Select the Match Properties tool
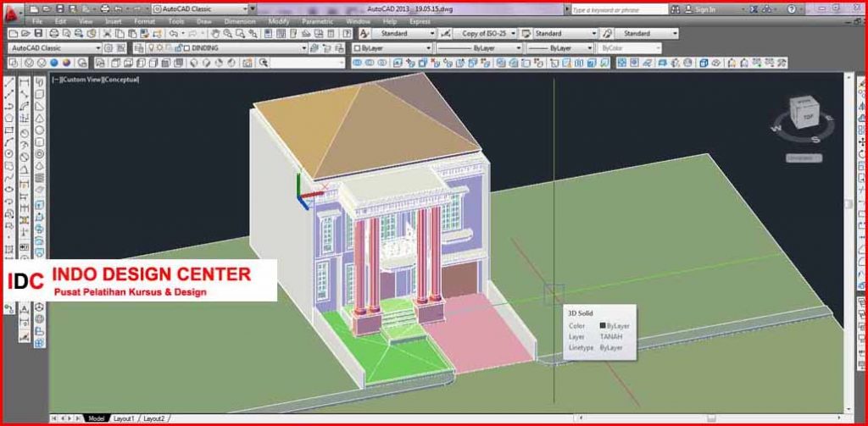Viewport: 868px width, 426px height. pyautogui.click(x=144, y=34)
